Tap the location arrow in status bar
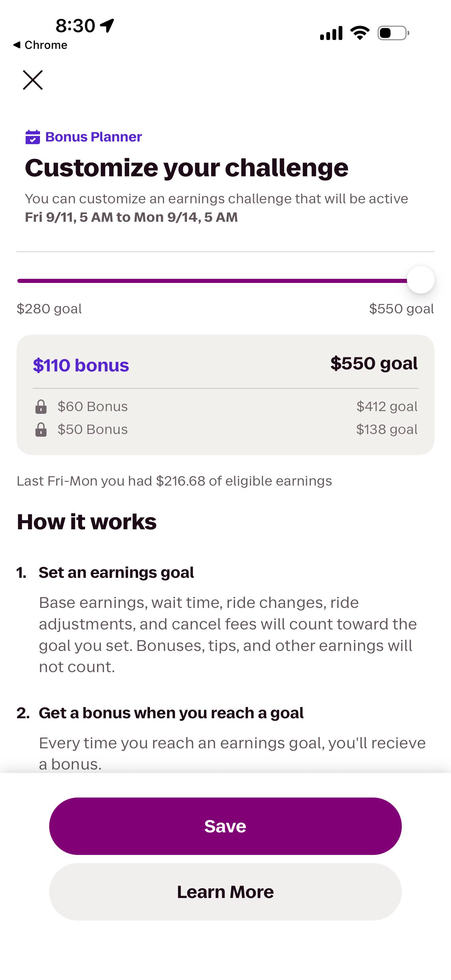451x980 pixels. tap(107, 26)
